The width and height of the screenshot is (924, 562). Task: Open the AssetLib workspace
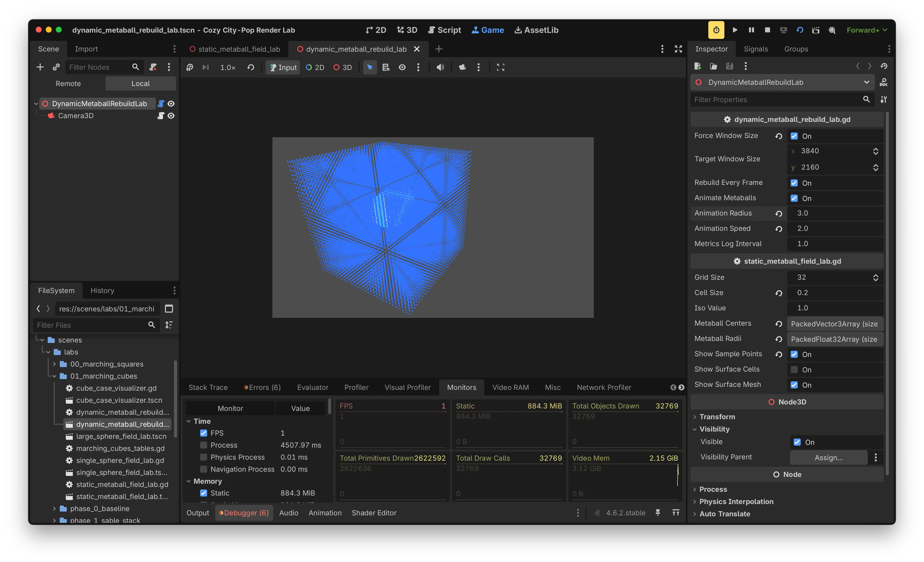coord(536,30)
